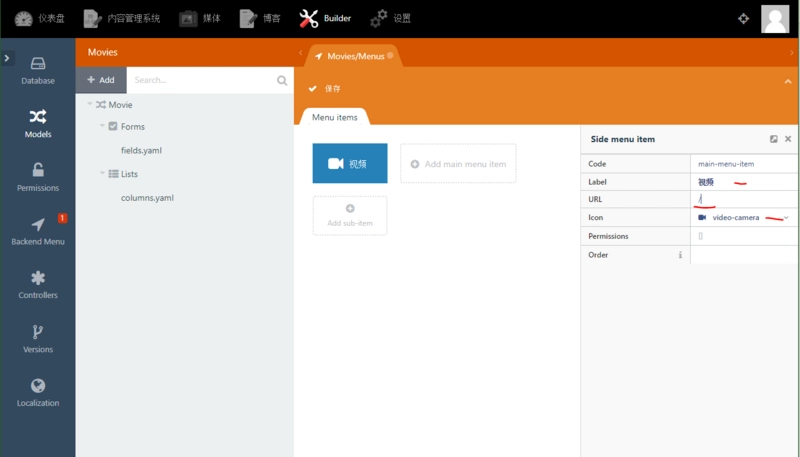The width and height of the screenshot is (800, 457).
Task: Select the Lists item in model tree
Action: pos(129,174)
